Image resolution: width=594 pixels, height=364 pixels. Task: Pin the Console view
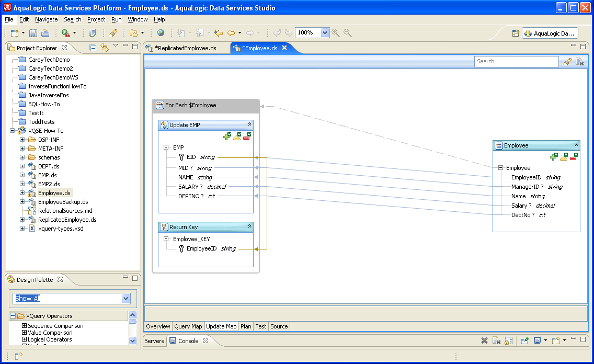(x=524, y=340)
